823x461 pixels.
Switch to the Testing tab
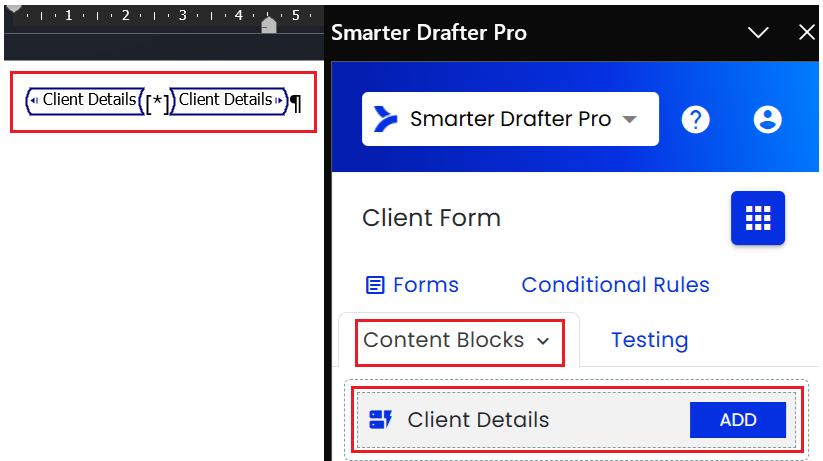click(x=650, y=340)
